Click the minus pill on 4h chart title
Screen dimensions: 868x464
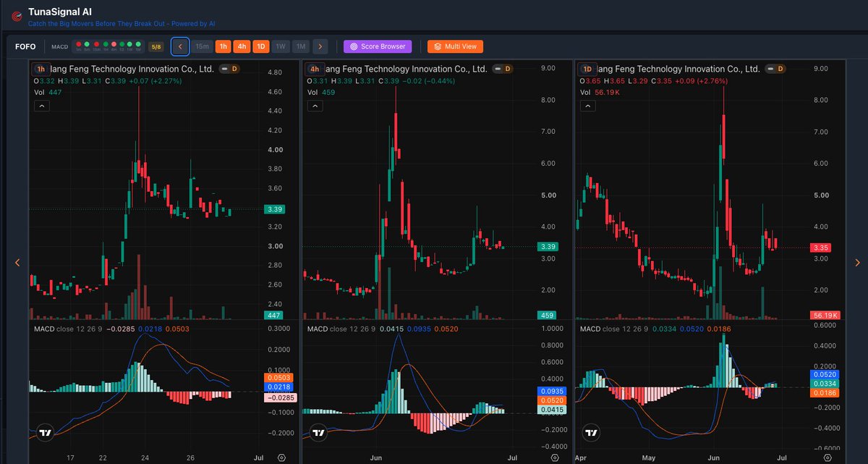(497, 69)
